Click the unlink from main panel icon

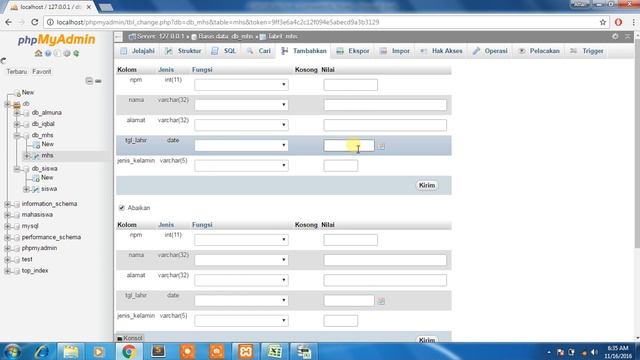click(98, 81)
